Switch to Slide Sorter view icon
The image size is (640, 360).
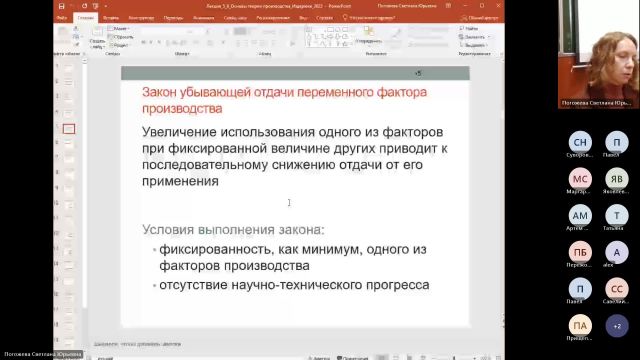tap(396, 358)
